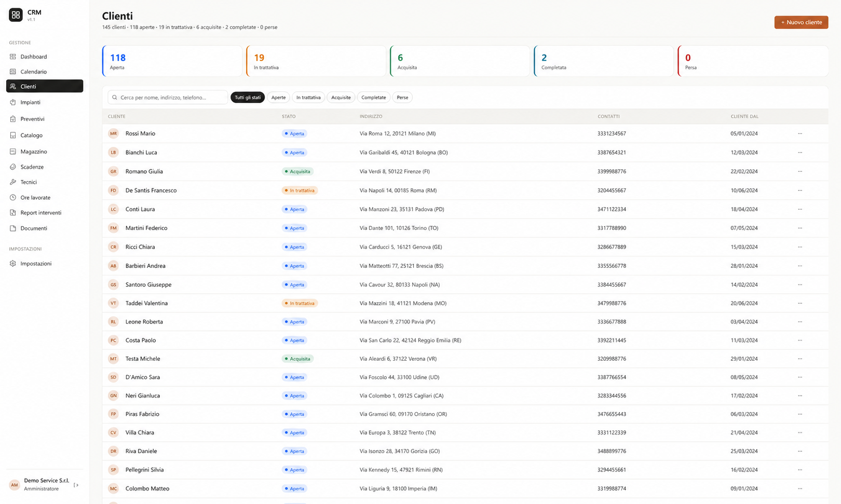The width and height of the screenshot is (841, 504).
Task: Filter clients by Acquisite
Action: point(341,98)
